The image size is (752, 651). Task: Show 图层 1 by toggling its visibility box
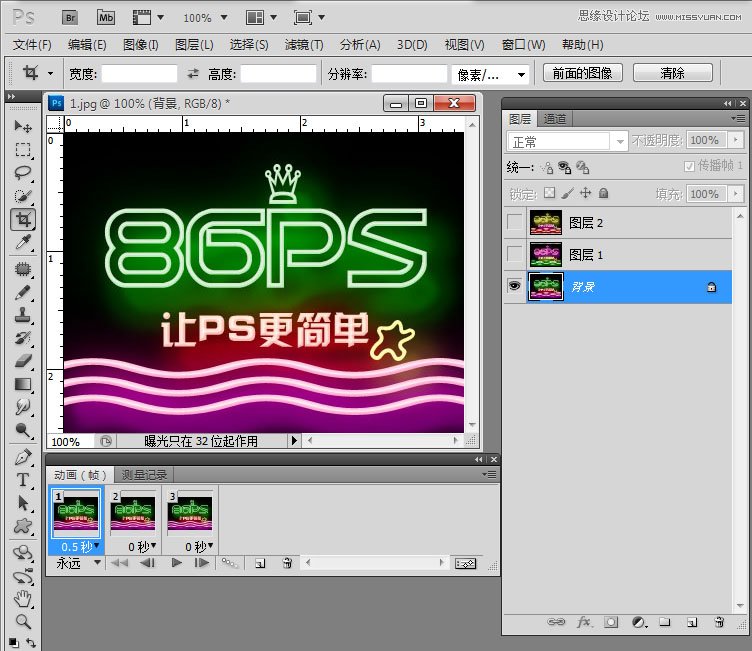(514, 254)
